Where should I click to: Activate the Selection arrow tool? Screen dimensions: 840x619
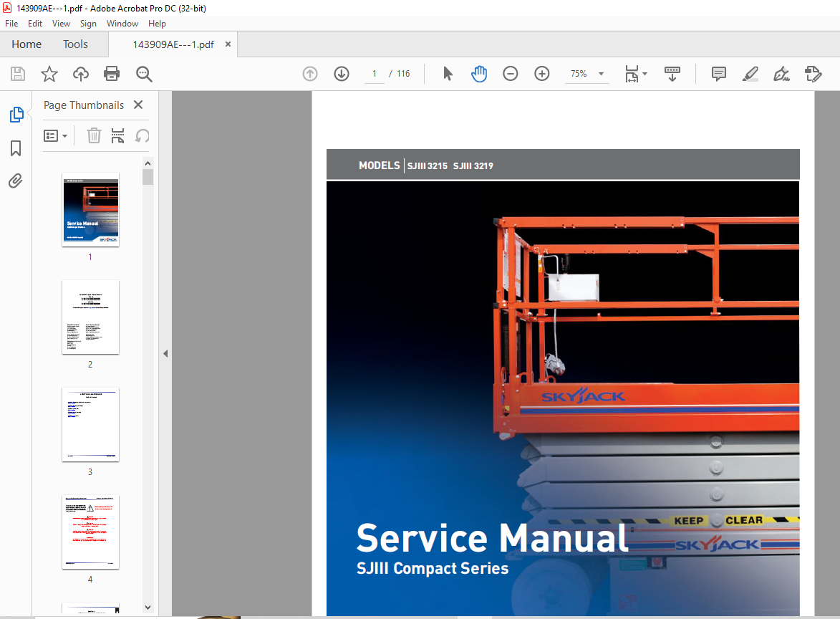[x=448, y=73]
